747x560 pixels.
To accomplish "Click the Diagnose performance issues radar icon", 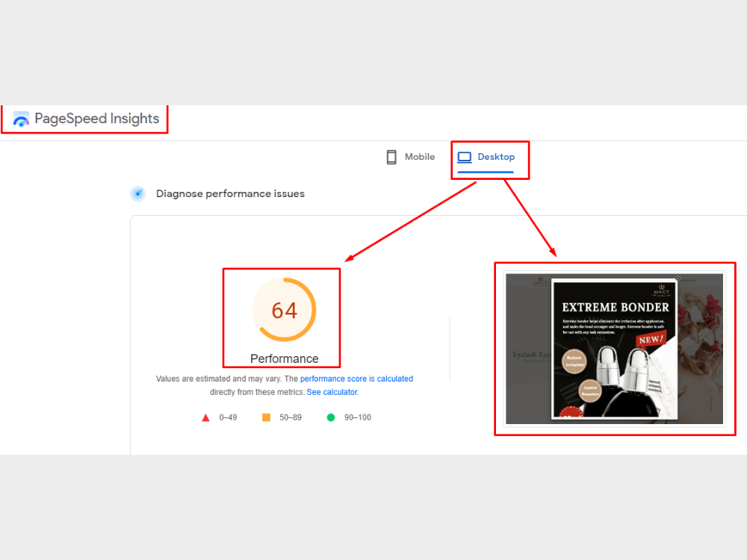I will coord(138,194).
